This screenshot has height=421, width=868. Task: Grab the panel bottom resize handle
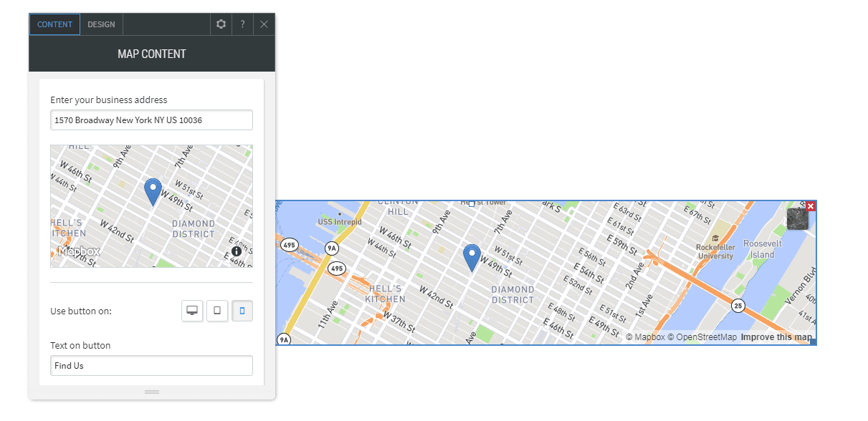(x=152, y=392)
